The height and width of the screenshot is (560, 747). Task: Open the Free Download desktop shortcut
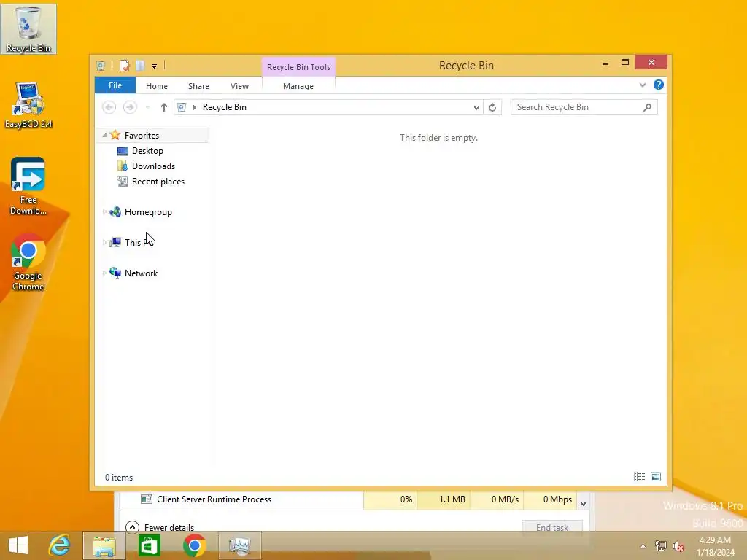[x=28, y=186]
